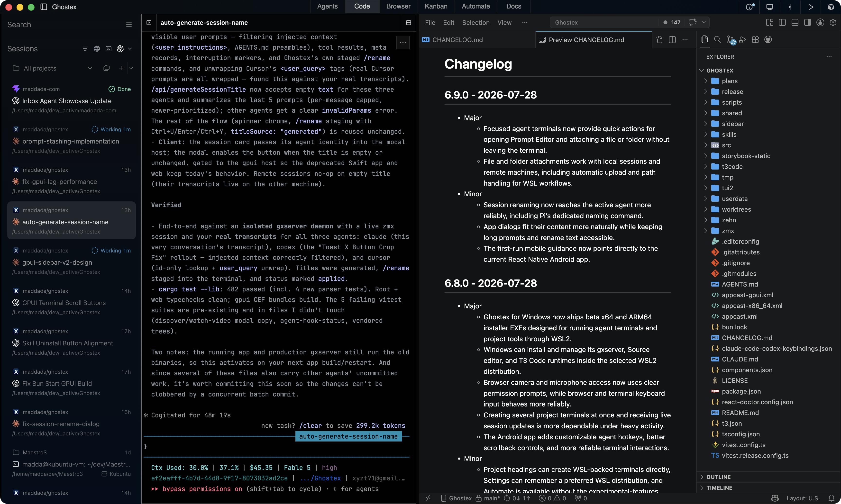The image size is (841, 504).
Task: Click the sessions filter lines icon
Action: click(85, 49)
